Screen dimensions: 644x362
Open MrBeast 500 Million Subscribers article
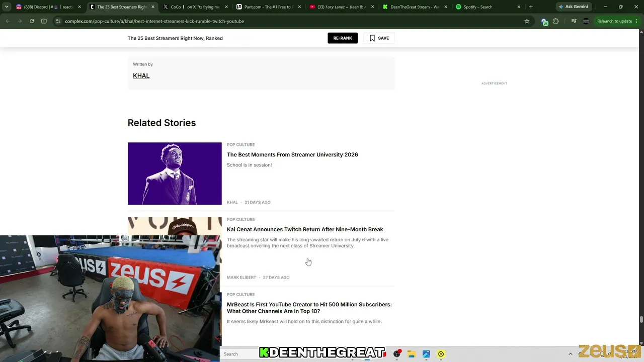click(x=309, y=308)
